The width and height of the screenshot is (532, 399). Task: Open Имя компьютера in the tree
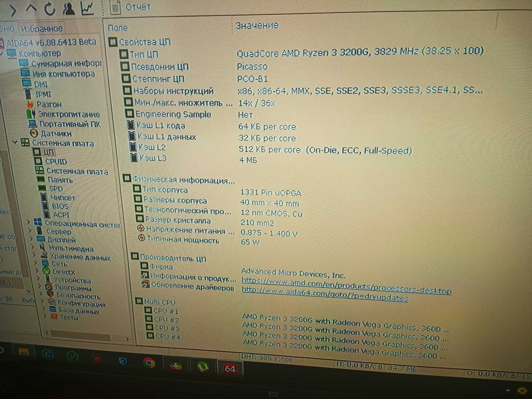click(58, 74)
